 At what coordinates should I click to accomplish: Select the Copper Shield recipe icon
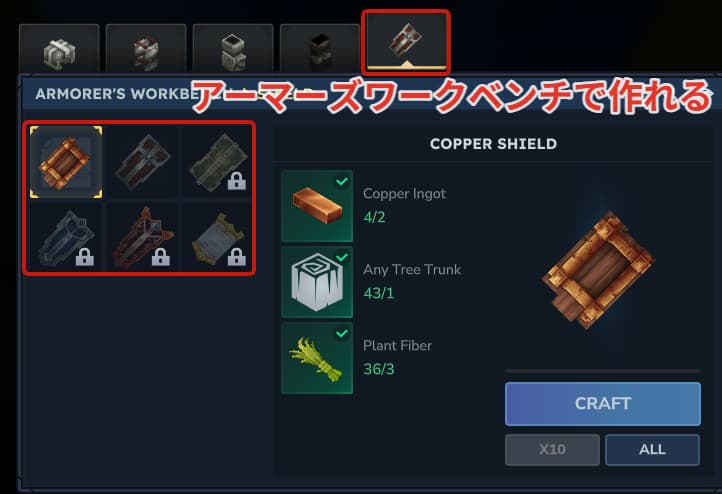(x=66, y=162)
